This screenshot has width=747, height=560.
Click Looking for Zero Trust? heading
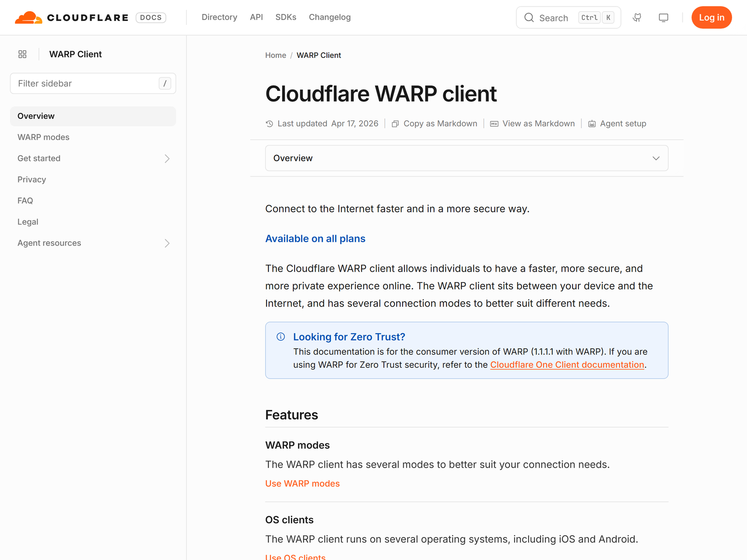click(349, 337)
